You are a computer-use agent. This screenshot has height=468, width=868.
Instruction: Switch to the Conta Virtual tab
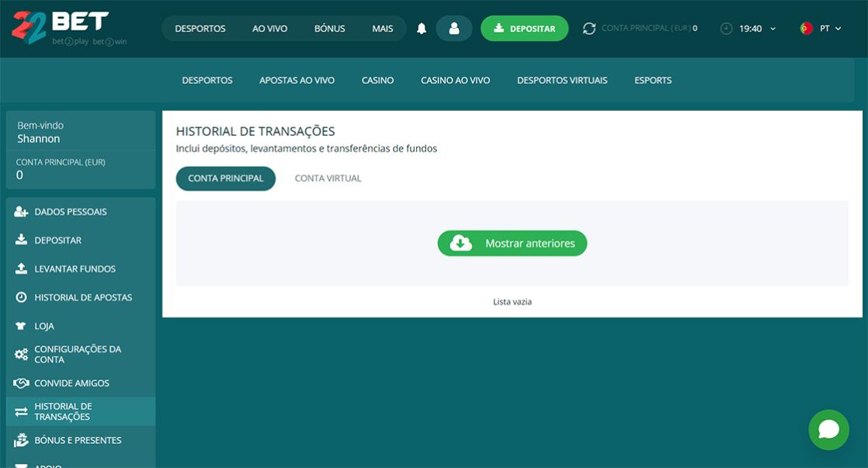[327, 178]
